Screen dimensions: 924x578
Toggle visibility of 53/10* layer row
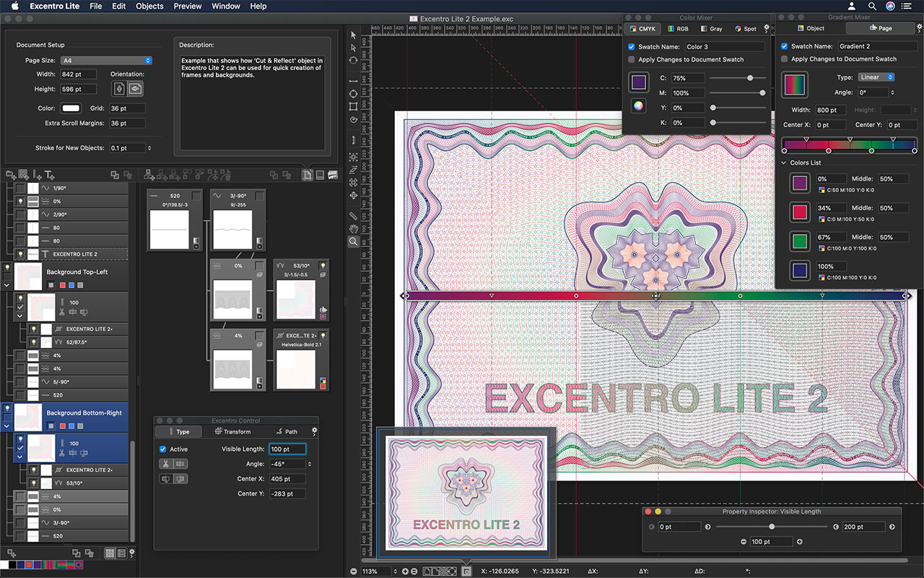click(x=33, y=483)
